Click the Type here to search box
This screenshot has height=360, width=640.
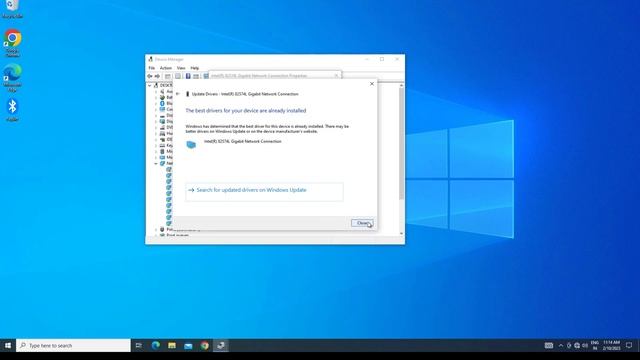pos(73,345)
